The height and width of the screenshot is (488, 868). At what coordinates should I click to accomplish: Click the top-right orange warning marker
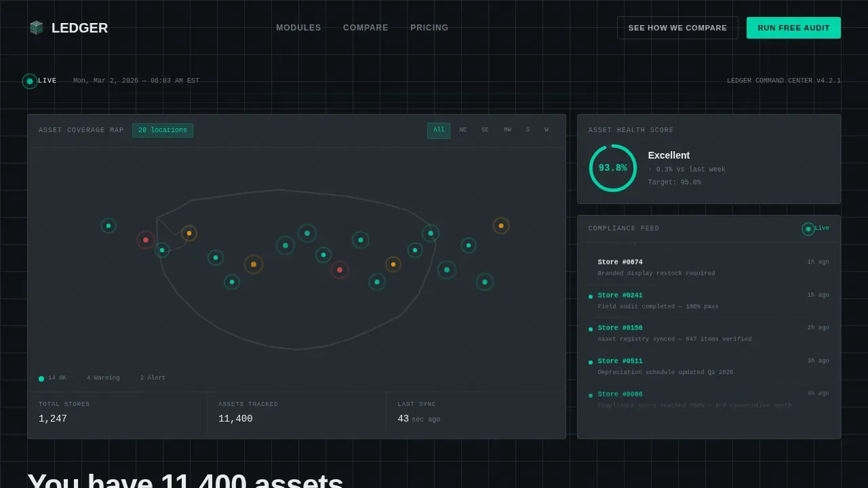501,226
